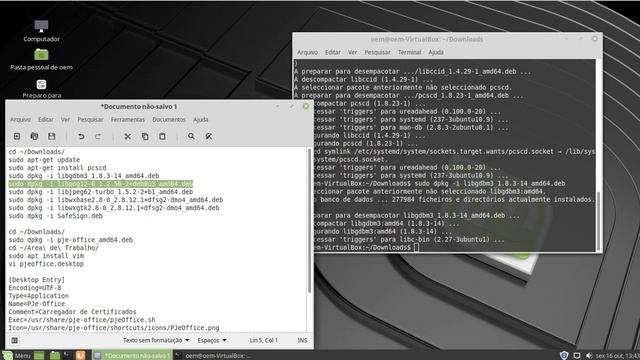Undo the last edit via the toolbar
The width and height of the screenshot is (640, 360).
(81, 136)
